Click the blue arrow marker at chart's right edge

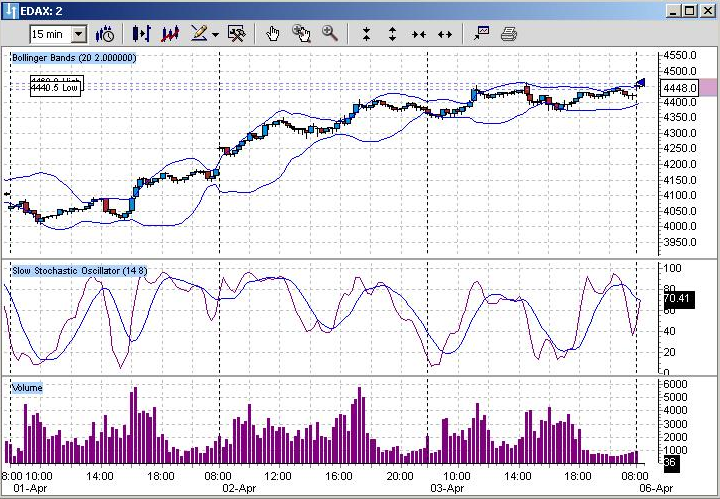click(641, 83)
